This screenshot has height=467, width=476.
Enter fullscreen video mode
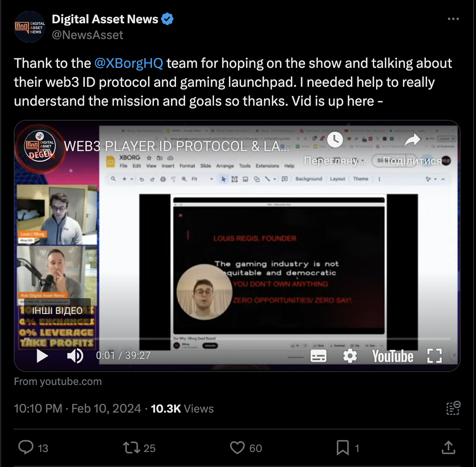tap(435, 356)
